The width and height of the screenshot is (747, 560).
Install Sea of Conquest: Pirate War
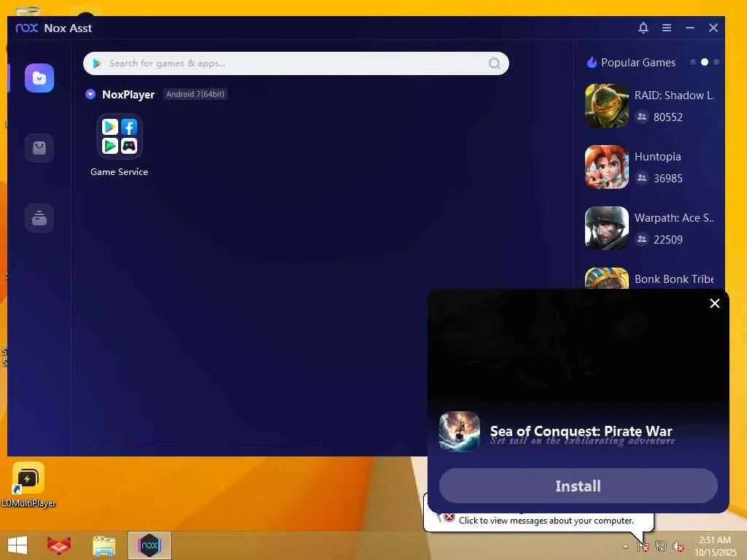point(578,486)
